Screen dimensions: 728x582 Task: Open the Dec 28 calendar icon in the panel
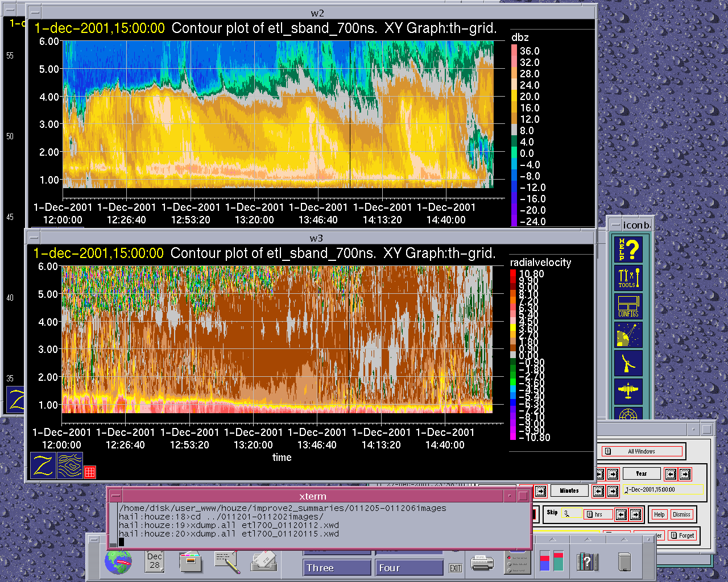click(x=155, y=561)
